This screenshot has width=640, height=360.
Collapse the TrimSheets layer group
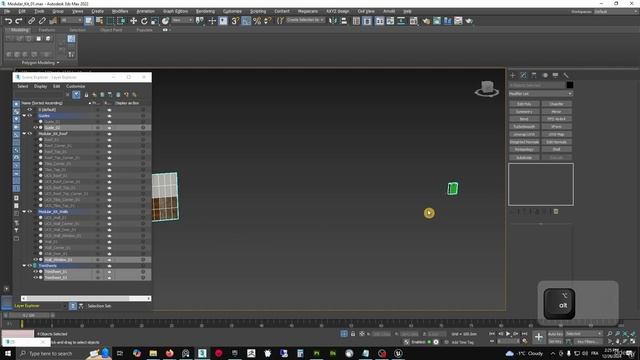point(24,265)
